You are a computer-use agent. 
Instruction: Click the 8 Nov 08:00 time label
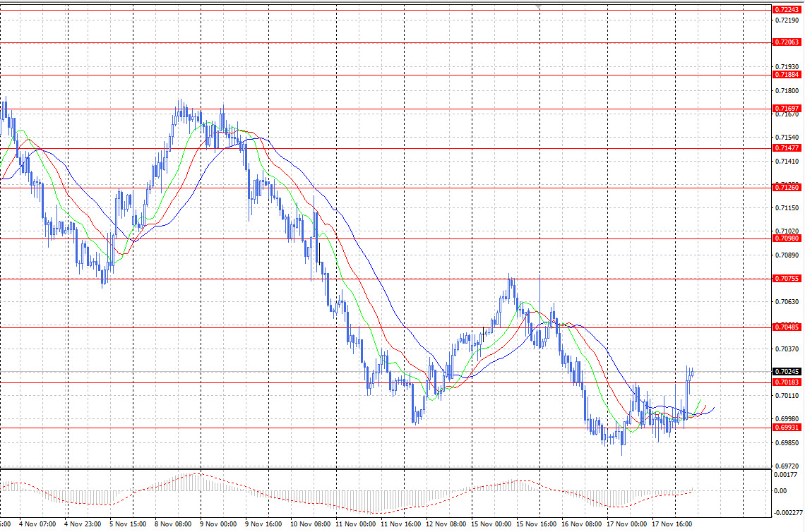click(x=172, y=524)
